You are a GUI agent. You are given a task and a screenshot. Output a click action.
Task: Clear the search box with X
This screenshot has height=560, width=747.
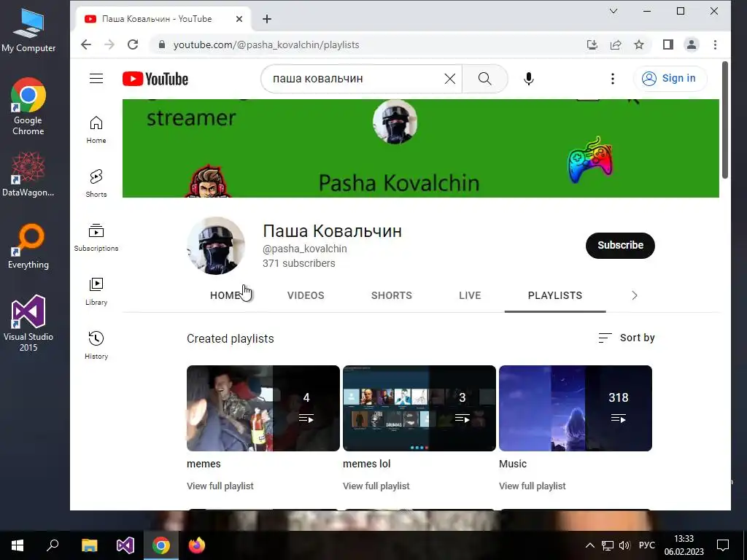[x=449, y=79]
